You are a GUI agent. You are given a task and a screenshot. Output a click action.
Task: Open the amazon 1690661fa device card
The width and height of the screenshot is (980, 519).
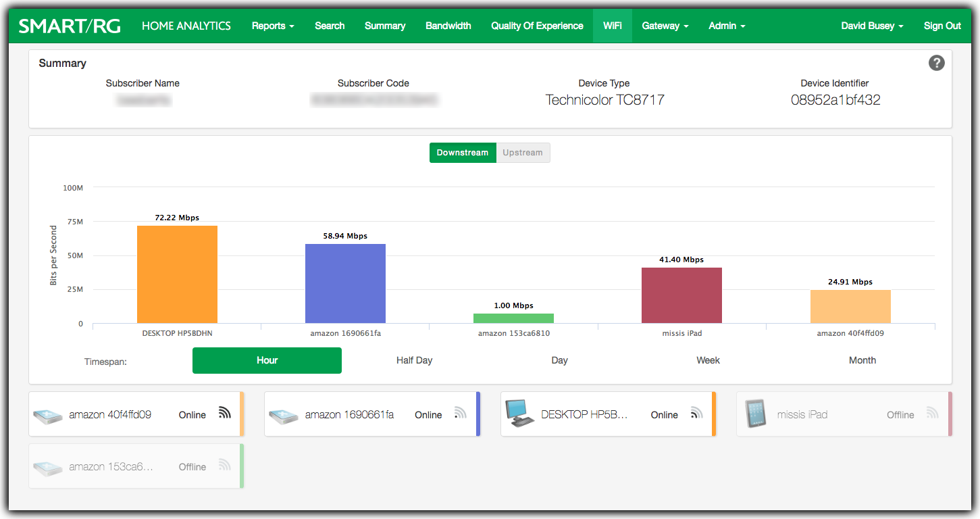point(372,414)
